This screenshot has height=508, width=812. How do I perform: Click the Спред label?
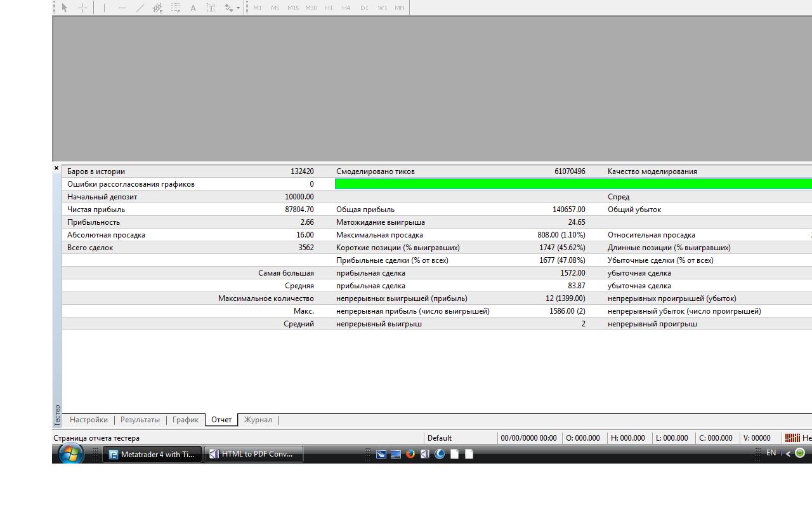pyautogui.click(x=619, y=197)
